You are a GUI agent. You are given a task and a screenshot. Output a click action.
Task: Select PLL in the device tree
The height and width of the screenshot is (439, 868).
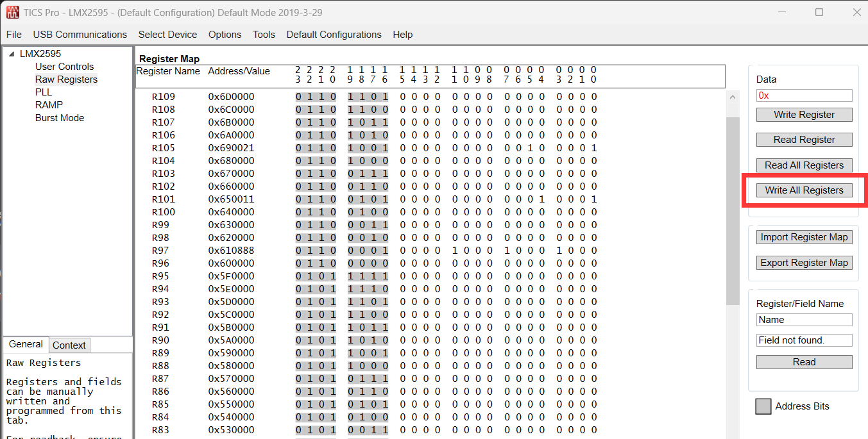tap(44, 92)
